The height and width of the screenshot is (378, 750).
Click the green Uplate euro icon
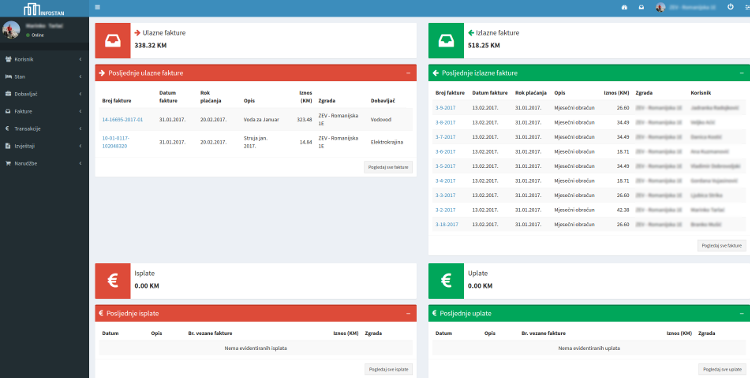click(x=446, y=281)
